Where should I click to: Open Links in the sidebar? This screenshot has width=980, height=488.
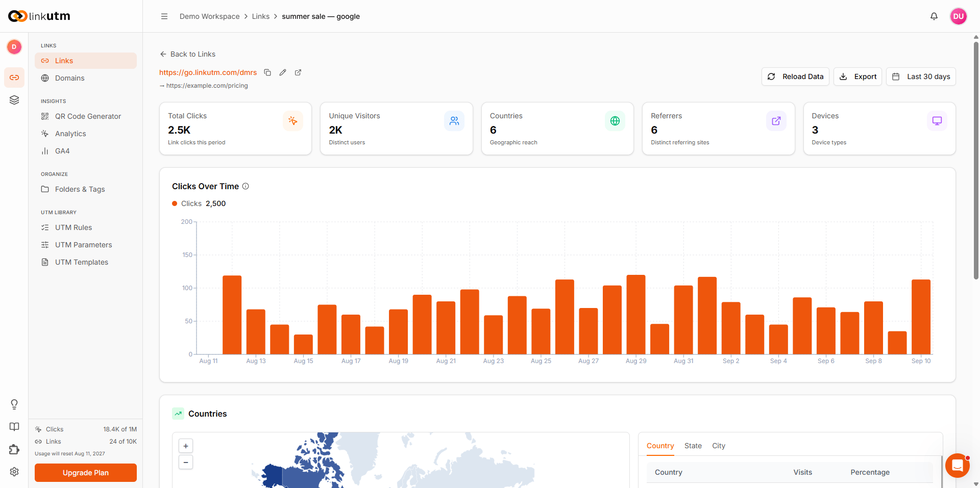(86, 61)
